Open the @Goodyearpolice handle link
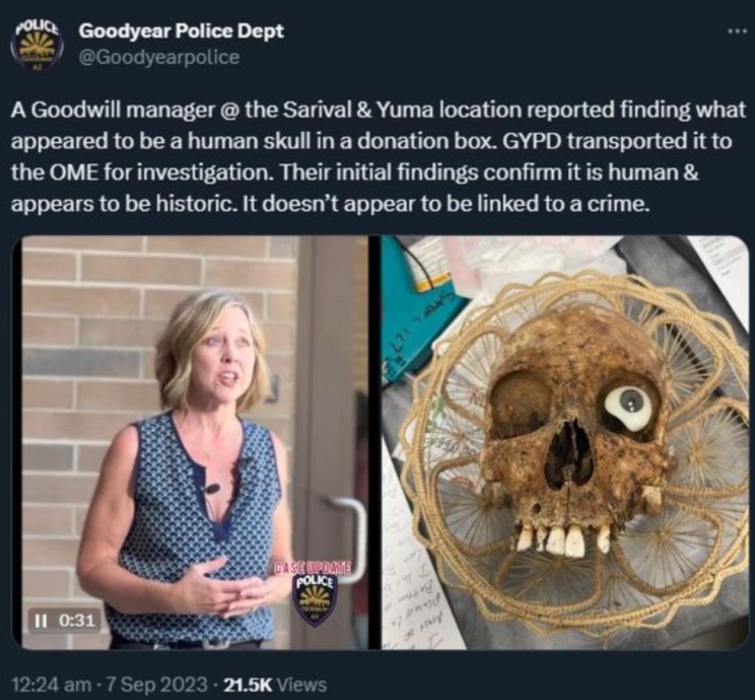 click(x=159, y=57)
